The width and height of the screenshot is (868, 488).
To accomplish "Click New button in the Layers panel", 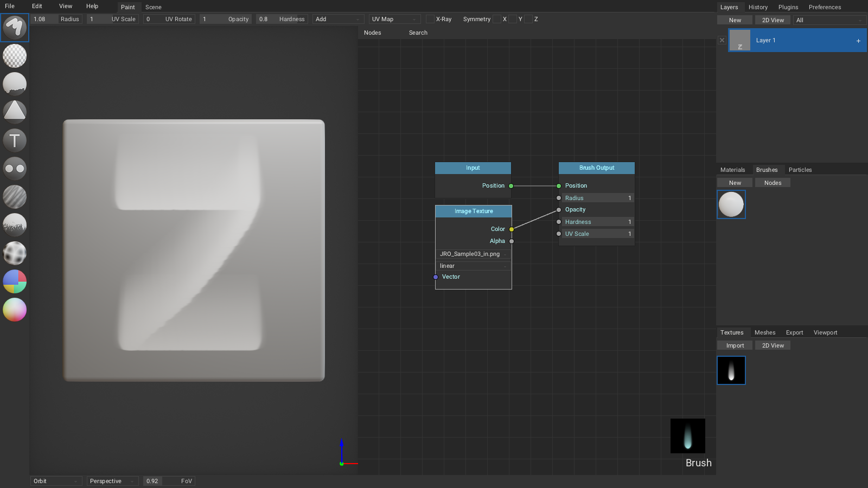I will [x=735, y=20].
